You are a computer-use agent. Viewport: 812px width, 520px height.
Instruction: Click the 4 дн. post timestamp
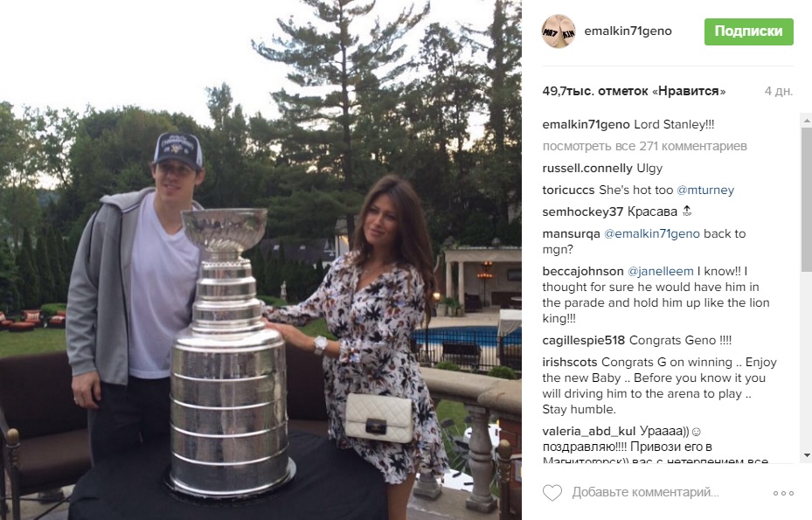point(778,91)
